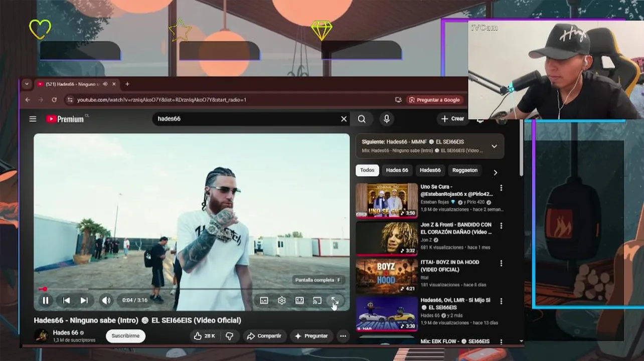Switch the player to theater mode
Image resolution: width=644 pixels, height=361 pixels.
click(299, 300)
